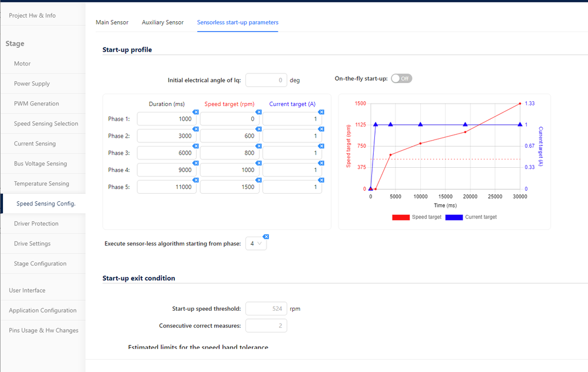Viewport: 588px width, 372px height.
Task: Switch to the Auxiliary Sensor tab
Action: click(x=162, y=22)
